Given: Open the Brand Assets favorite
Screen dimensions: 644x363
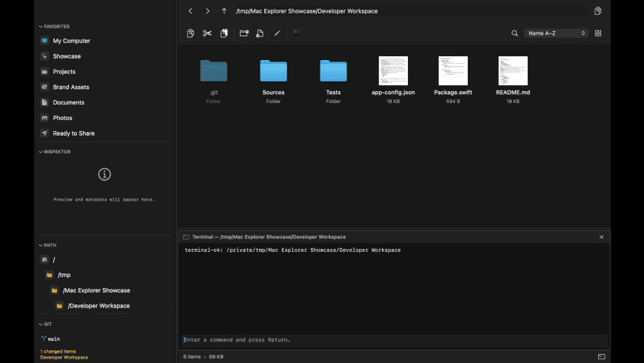Looking at the screenshot, I should [x=70, y=87].
